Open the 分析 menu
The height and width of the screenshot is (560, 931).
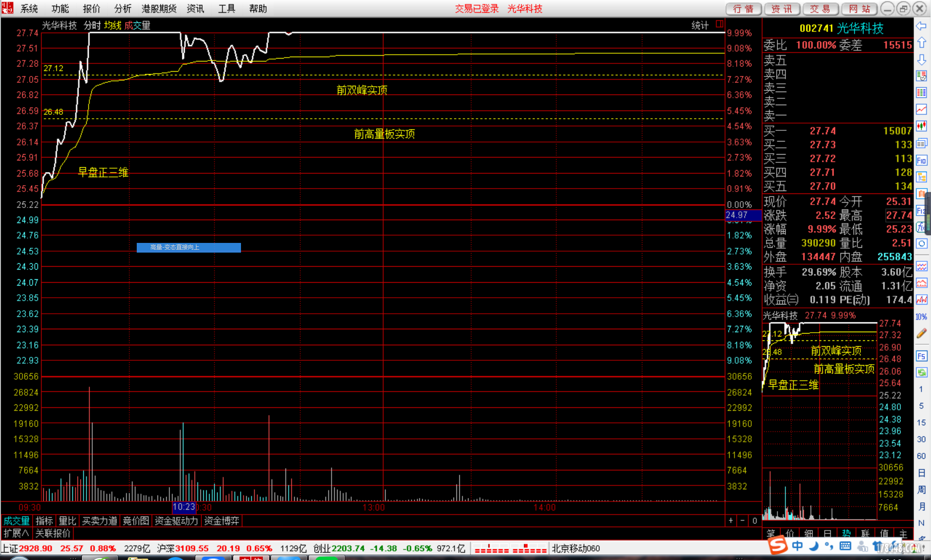pyautogui.click(x=123, y=8)
